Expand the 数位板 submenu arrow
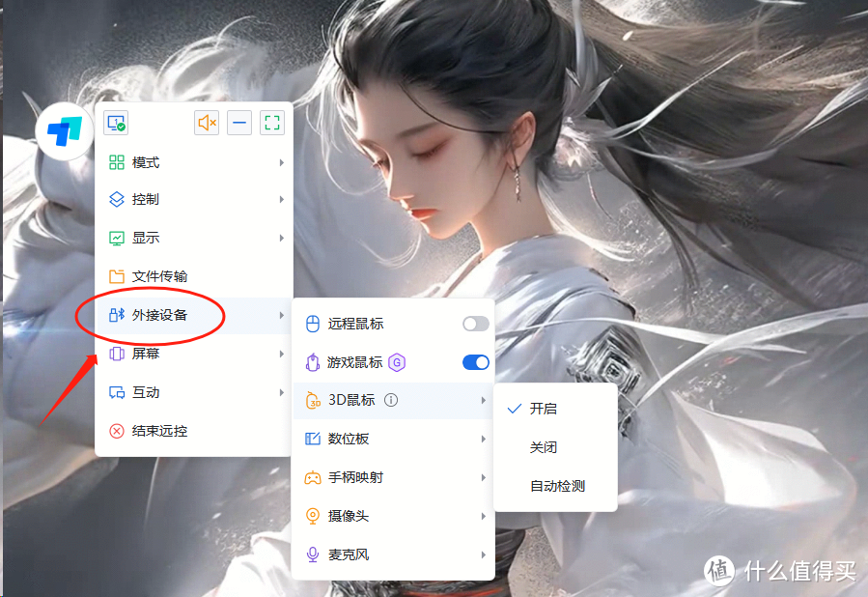868x597 pixels. [484, 439]
